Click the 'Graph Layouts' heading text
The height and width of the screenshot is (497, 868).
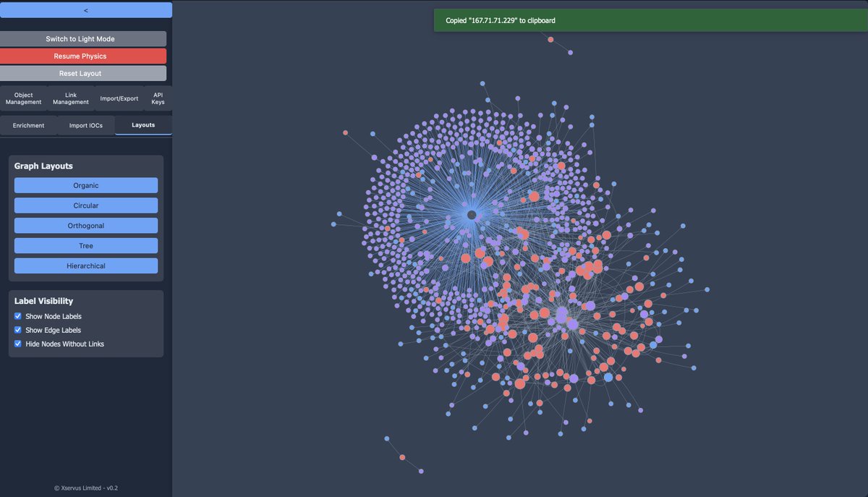point(43,166)
